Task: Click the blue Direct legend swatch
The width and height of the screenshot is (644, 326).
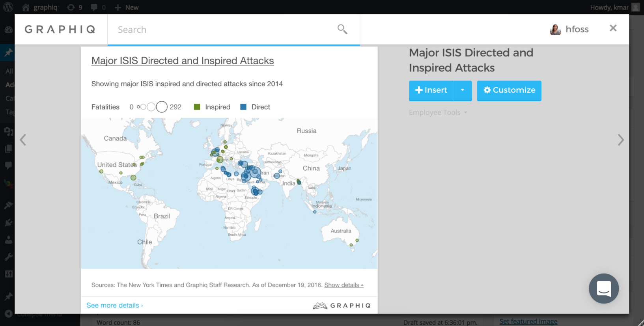Action: click(243, 107)
